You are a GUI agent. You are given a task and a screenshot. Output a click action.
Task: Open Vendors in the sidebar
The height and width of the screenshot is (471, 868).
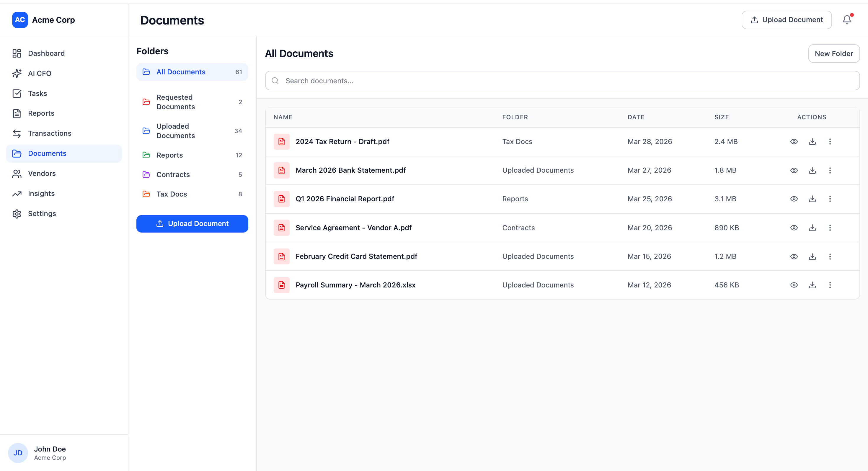coord(64,174)
